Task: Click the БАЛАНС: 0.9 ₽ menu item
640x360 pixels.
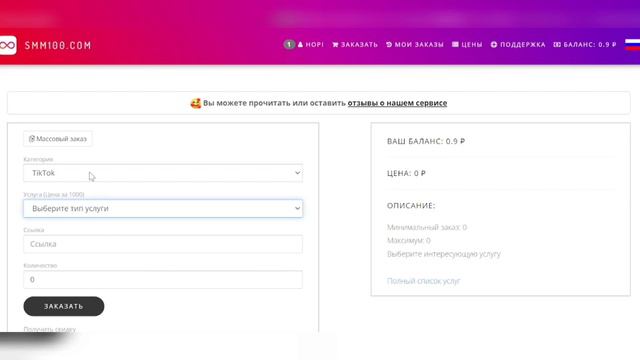Action: [585, 44]
